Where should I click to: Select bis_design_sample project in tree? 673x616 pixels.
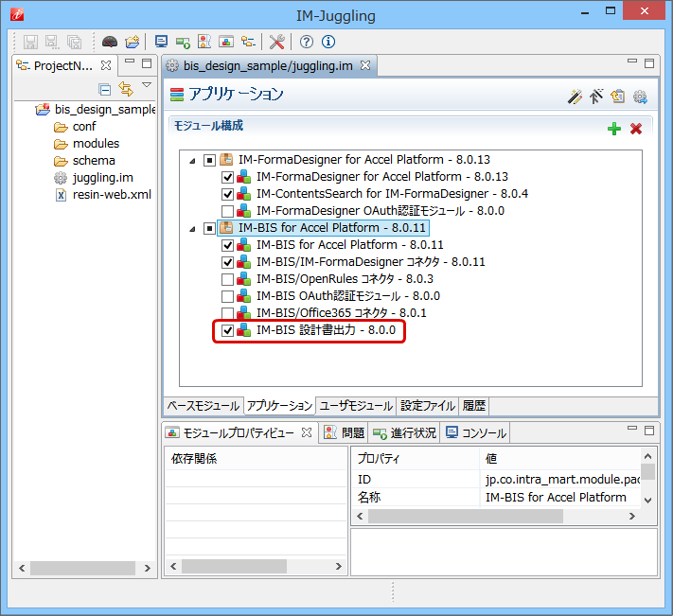point(96,110)
